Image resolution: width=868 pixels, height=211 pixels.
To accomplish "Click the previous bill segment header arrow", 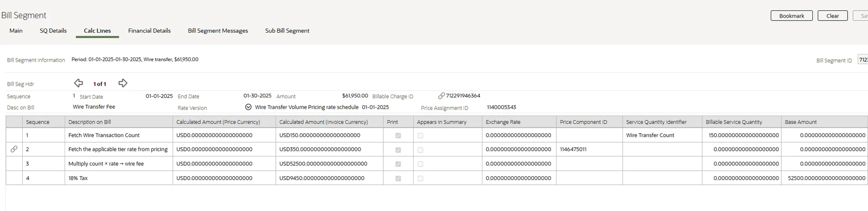I will 79,83.
